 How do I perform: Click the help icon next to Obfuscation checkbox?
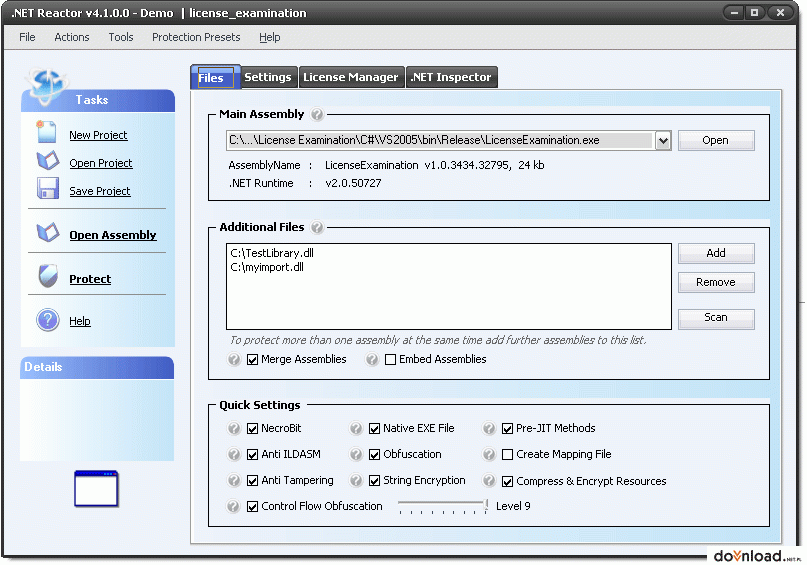356,454
